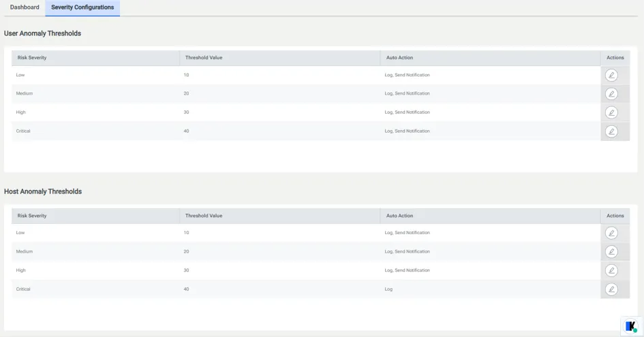Image resolution: width=644 pixels, height=337 pixels.
Task: Click Threshold Value header in Host Anomaly table
Action: click(x=204, y=216)
